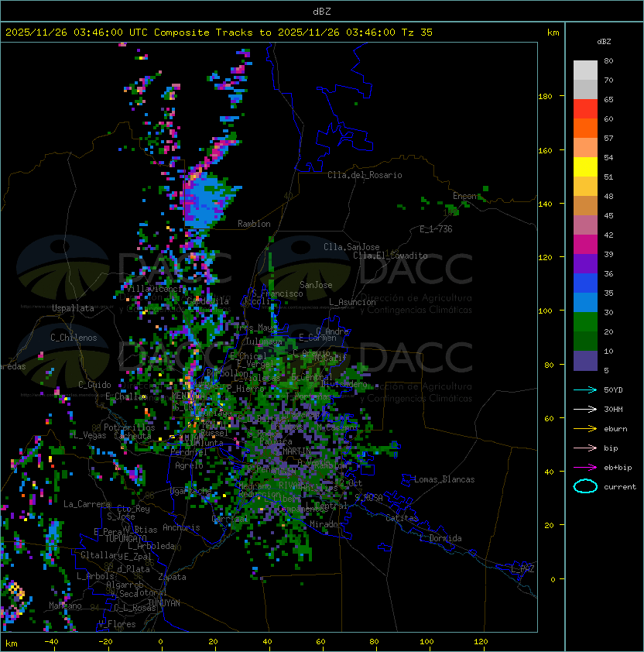Click the 'Catitas' map label
644x652 pixels.
click(x=402, y=518)
